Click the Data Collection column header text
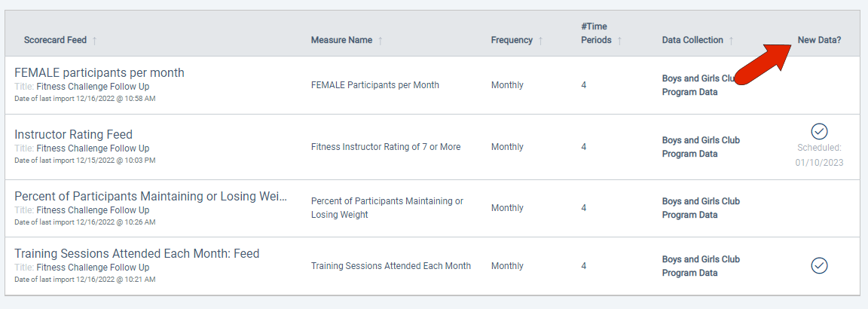 [692, 41]
